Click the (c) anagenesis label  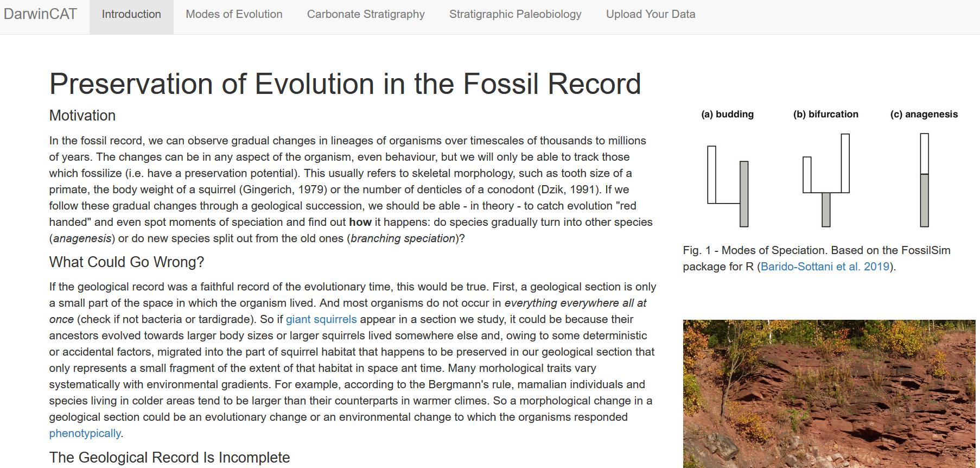click(924, 115)
